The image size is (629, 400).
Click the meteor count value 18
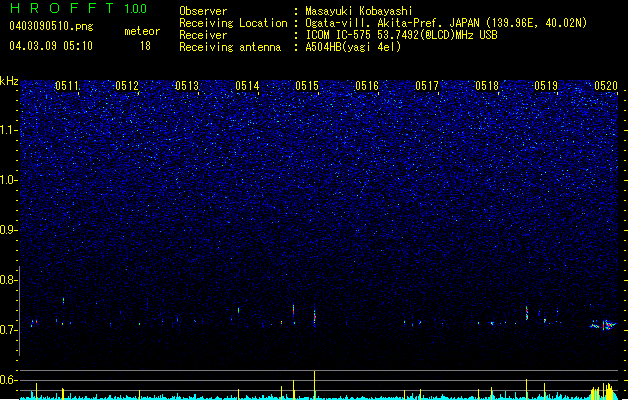[x=145, y=46]
